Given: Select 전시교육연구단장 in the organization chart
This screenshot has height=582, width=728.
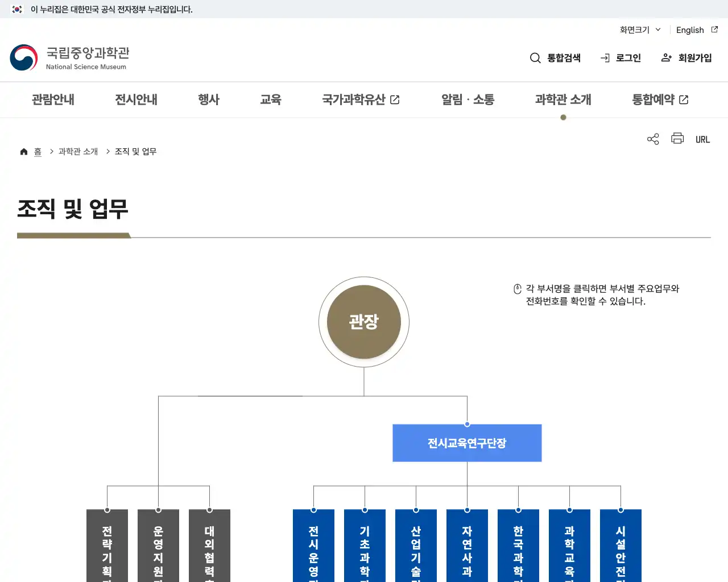Looking at the screenshot, I should [466, 443].
